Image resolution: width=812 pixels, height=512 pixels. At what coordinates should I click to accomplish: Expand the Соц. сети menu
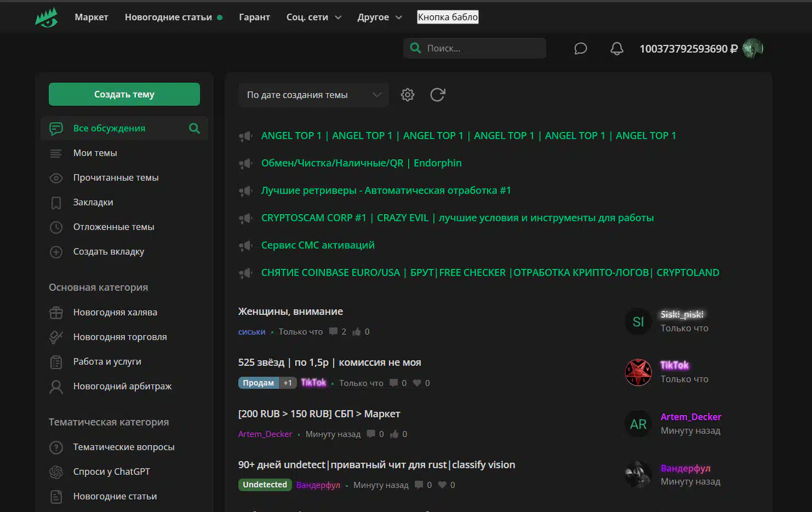[x=313, y=18]
